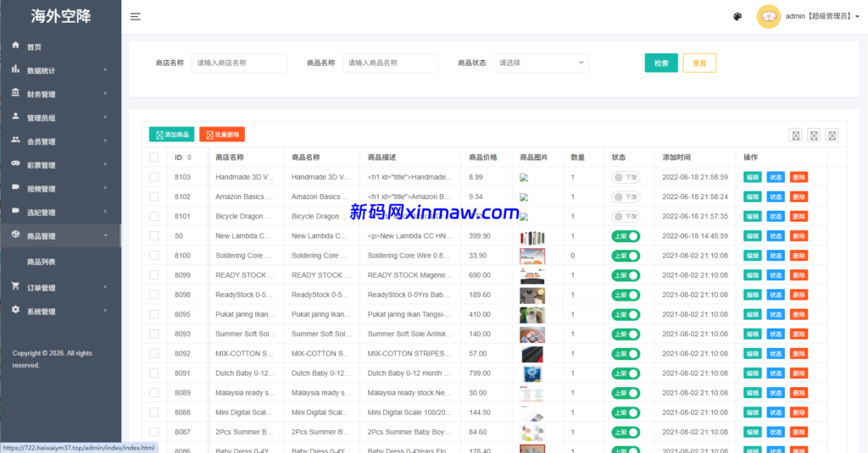Collapse sidebar using the hamburger menu icon

tap(135, 17)
